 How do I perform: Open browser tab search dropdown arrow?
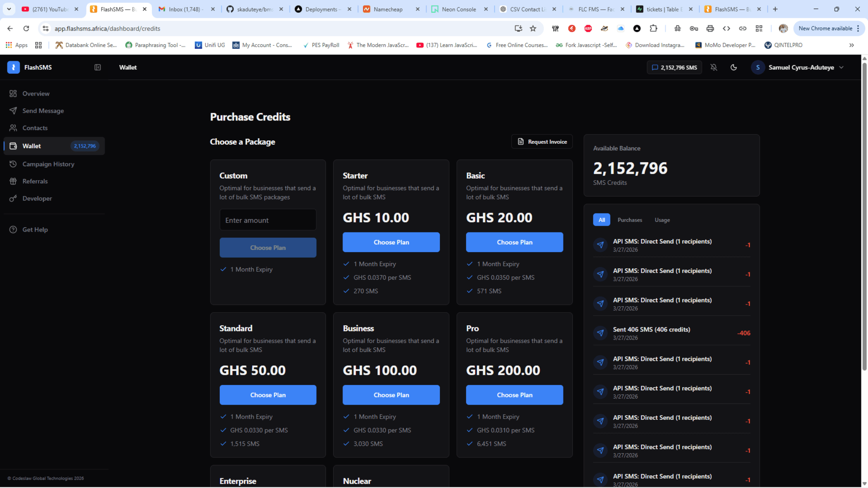click(9, 9)
